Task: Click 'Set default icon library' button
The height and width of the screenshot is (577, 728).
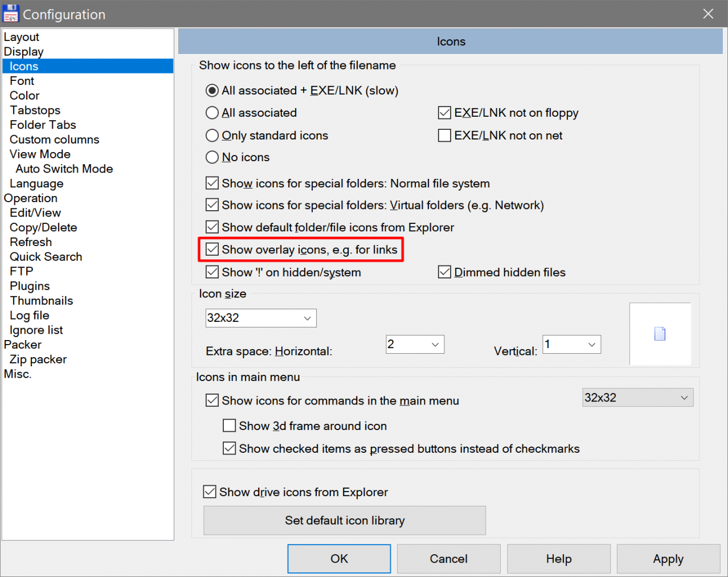Action: [x=345, y=521]
